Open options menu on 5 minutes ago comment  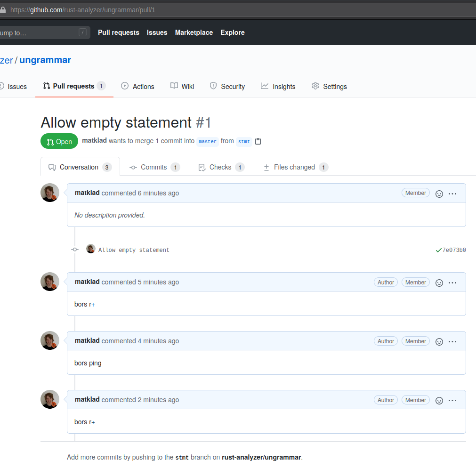pyautogui.click(x=452, y=283)
